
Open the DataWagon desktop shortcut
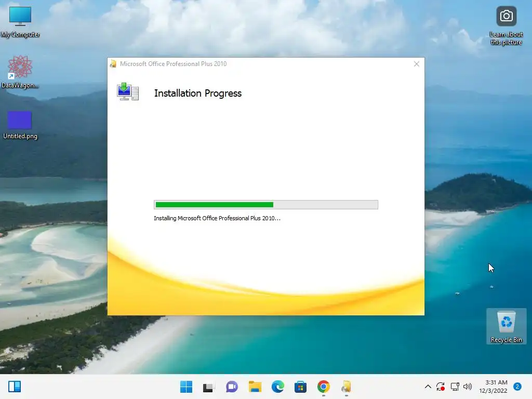click(20, 72)
